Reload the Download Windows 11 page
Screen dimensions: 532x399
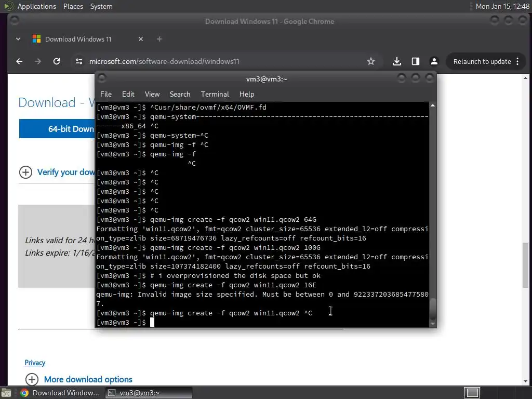pyautogui.click(x=57, y=61)
